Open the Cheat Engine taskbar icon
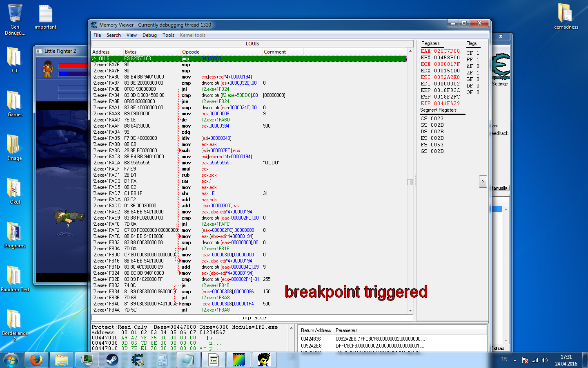This screenshot has width=588, height=368. coord(137,360)
